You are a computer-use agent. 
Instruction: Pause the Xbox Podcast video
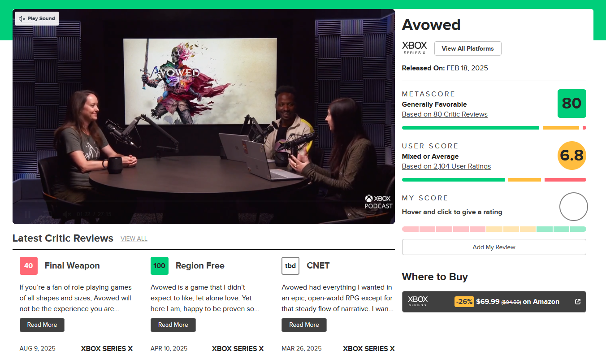(x=27, y=214)
